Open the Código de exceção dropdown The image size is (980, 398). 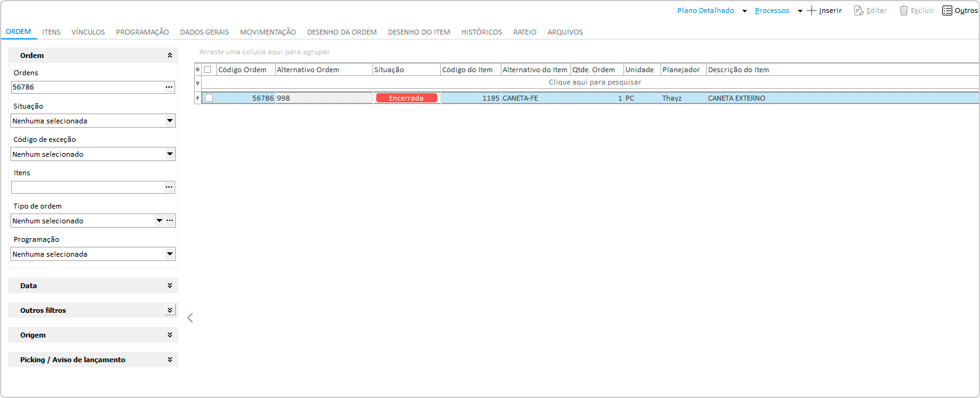170,154
